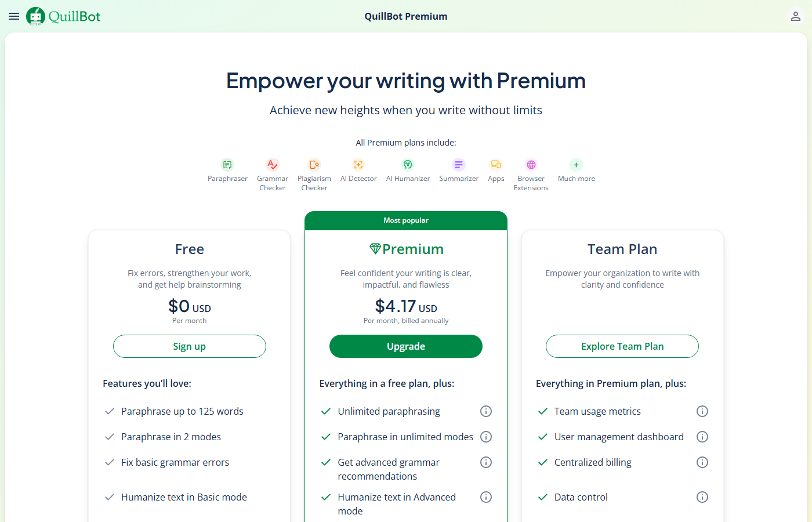Show info for Humanize text in Advanced mode
Viewport: 812px width, 522px height.
(x=485, y=497)
